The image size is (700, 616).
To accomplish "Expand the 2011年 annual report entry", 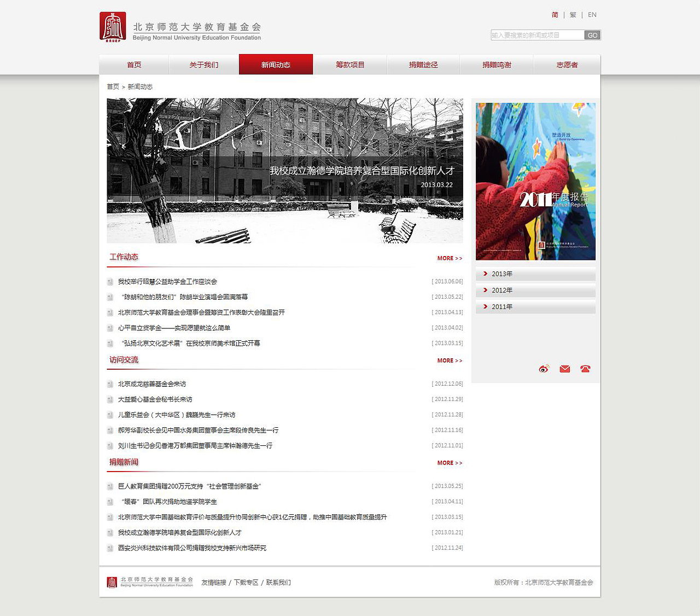I will (x=535, y=306).
